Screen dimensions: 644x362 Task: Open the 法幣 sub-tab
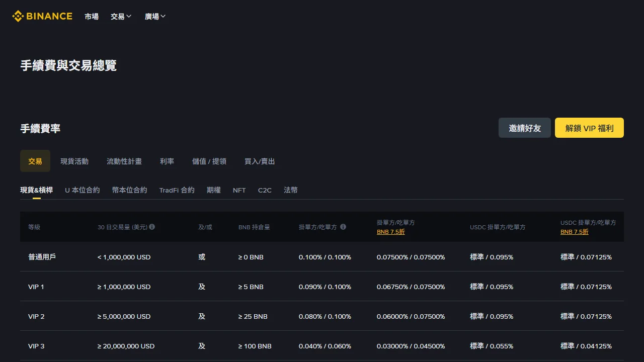pos(291,190)
